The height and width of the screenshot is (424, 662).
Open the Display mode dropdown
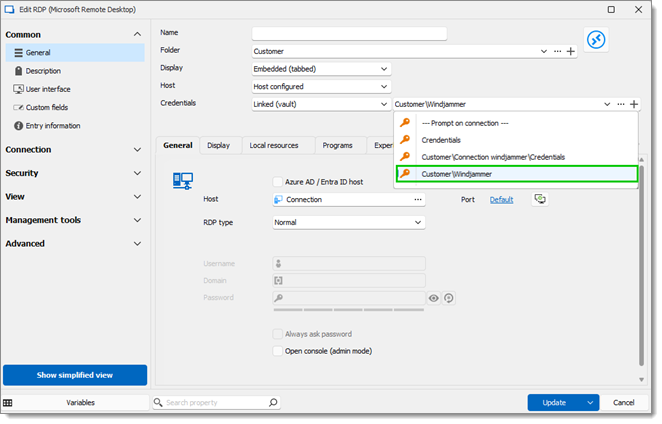(321, 69)
